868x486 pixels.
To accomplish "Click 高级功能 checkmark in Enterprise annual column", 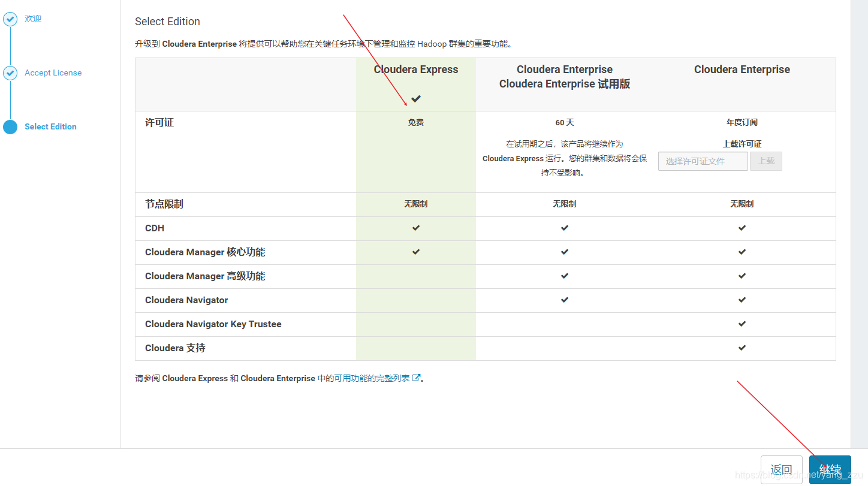I will click(x=742, y=276).
